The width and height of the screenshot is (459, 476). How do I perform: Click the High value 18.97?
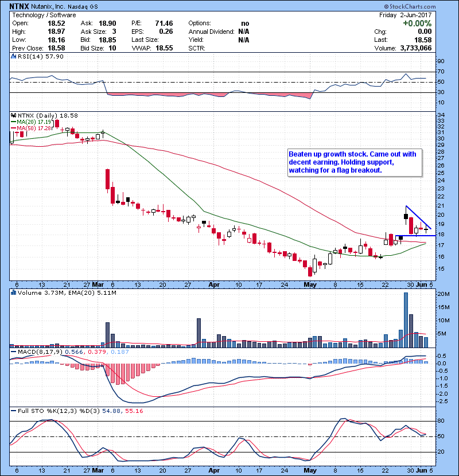point(56,32)
